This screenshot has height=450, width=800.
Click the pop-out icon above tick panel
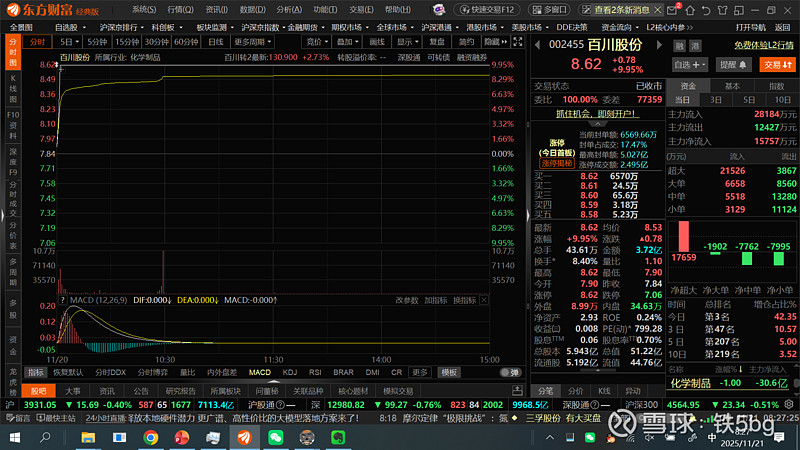tap(517, 391)
